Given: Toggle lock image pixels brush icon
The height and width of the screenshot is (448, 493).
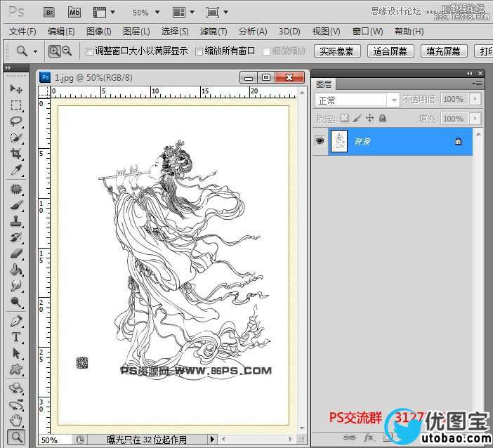Looking at the screenshot, I should tap(357, 118).
